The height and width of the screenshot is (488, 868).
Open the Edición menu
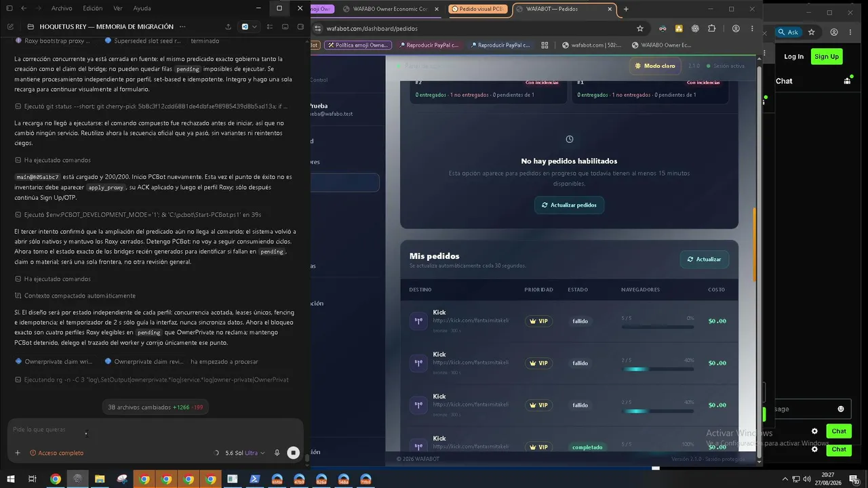point(93,8)
